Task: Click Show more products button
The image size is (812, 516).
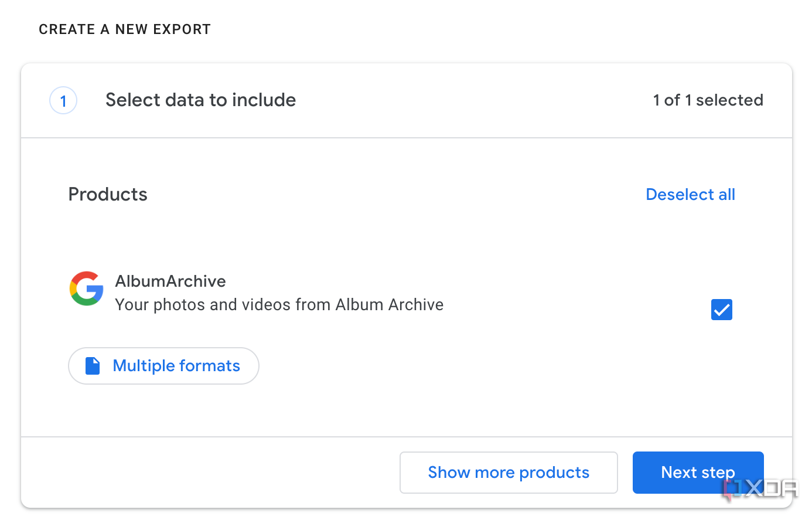Action: (x=509, y=473)
